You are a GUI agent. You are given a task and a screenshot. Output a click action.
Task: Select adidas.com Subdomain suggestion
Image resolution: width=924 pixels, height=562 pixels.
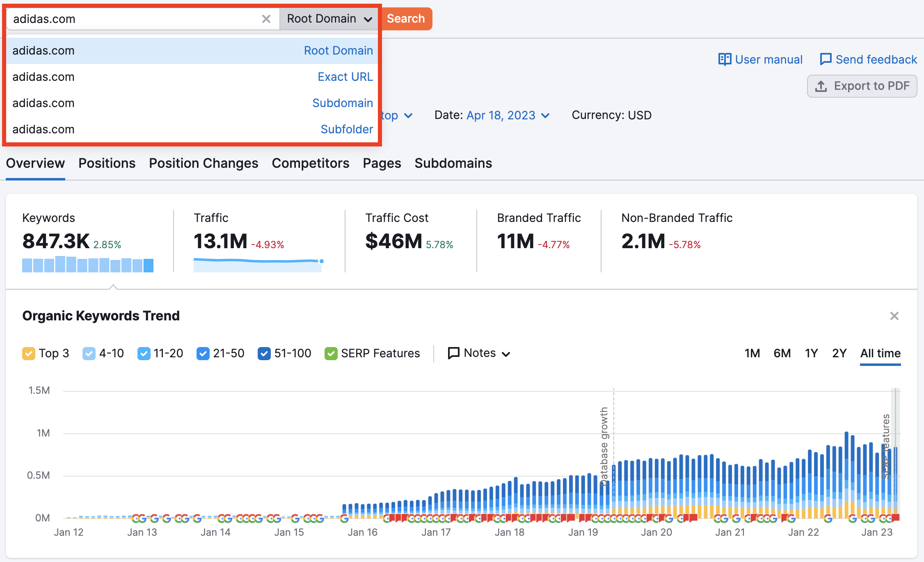pos(192,103)
